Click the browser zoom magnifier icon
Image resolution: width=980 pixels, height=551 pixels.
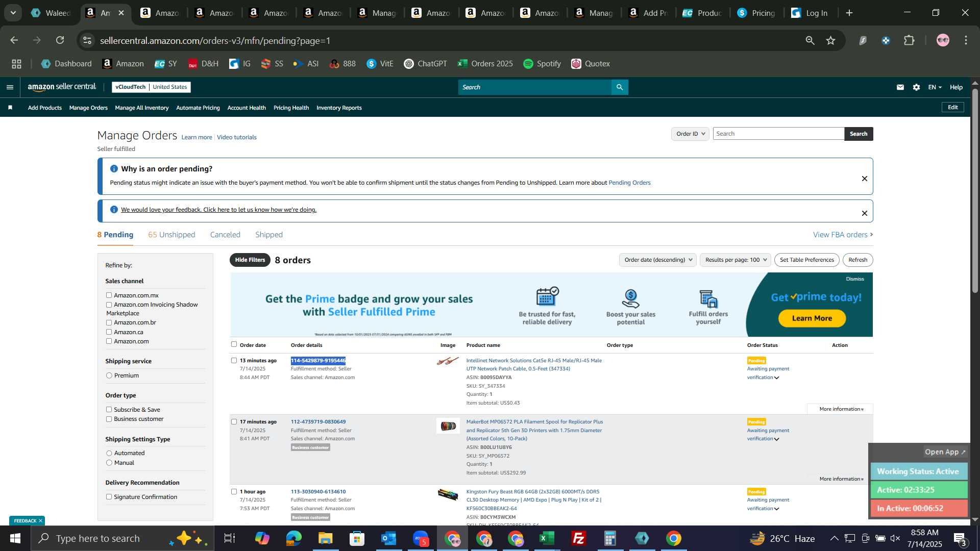coord(810,40)
